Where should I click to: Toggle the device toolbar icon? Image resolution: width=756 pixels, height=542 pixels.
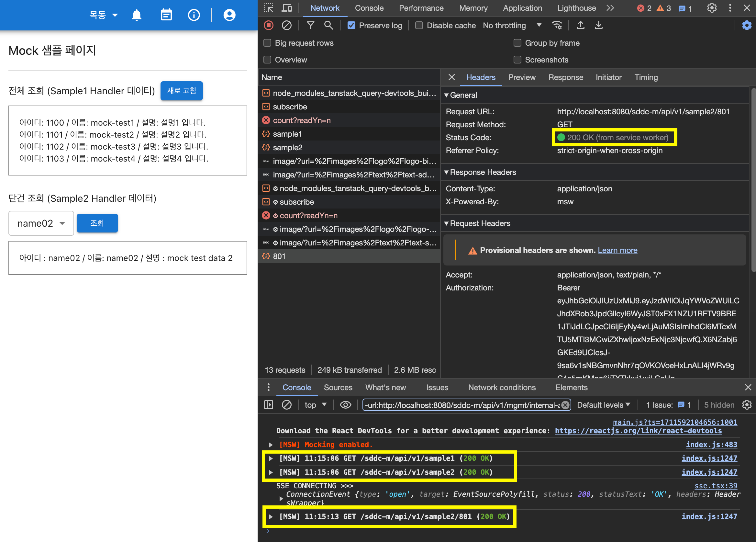tap(287, 8)
